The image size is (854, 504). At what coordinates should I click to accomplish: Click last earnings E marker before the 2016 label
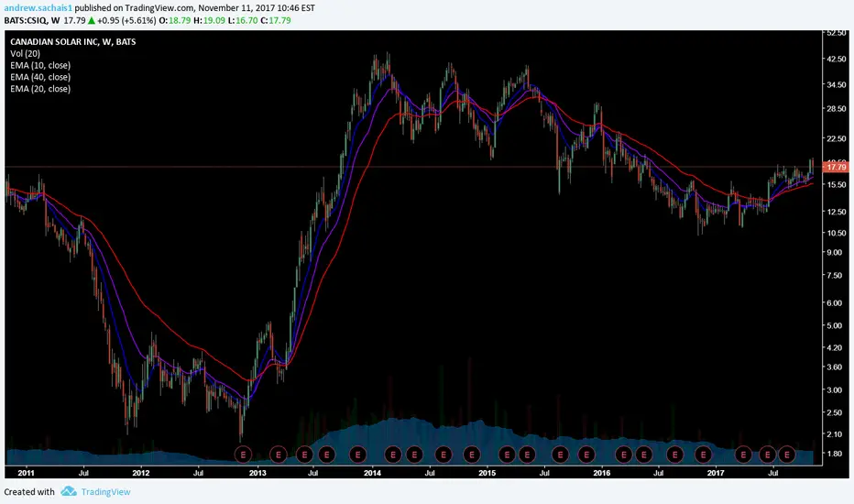pyautogui.click(x=586, y=454)
